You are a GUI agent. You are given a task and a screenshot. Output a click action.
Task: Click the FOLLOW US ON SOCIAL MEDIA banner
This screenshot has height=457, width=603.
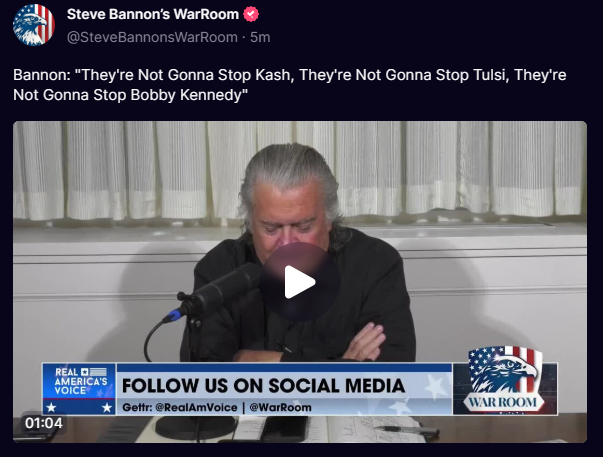point(263,385)
